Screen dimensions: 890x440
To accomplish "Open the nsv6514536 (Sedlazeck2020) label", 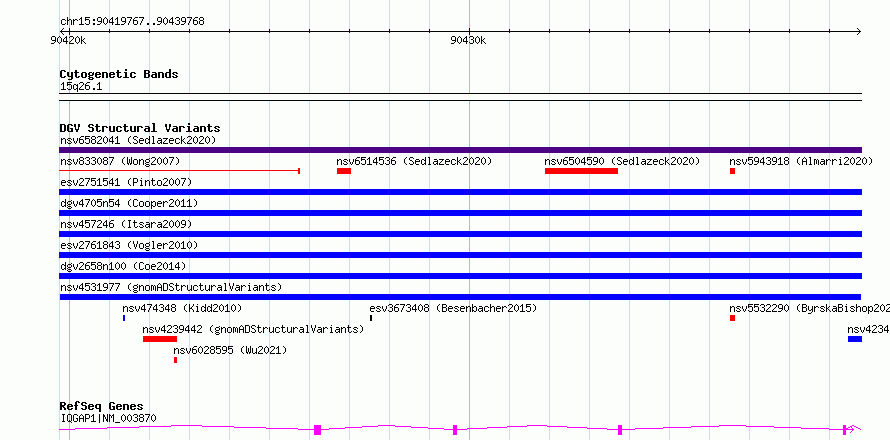I will 414,161.
